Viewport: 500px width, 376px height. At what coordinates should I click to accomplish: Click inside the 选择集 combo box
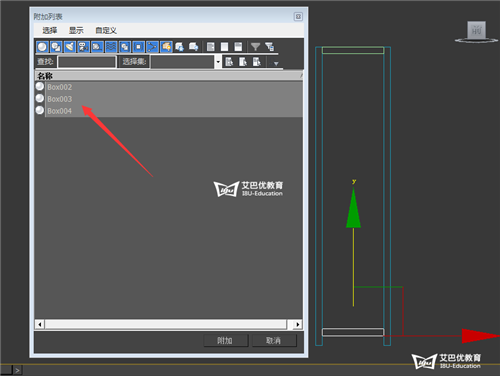click(182, 62)
